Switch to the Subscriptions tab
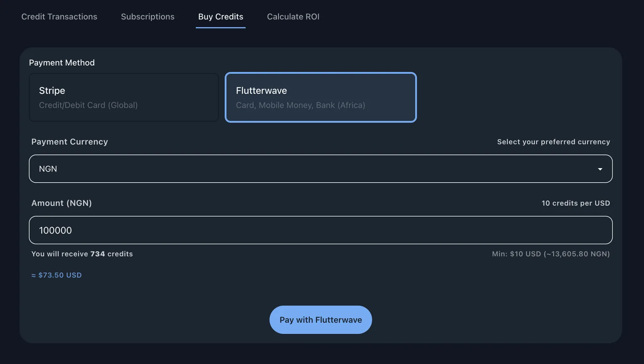644x364 pixels. (147, 17)
